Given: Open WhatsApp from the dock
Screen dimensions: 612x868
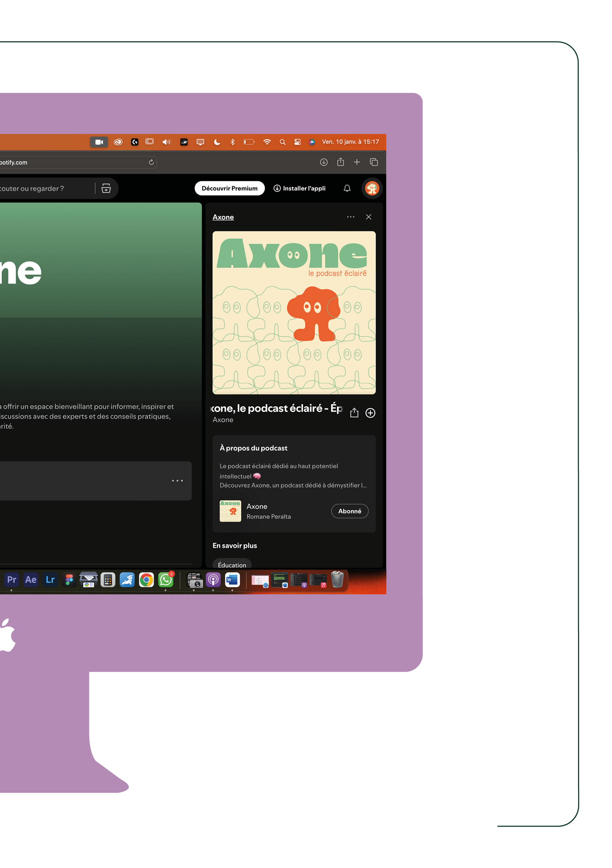Looking at the screenshot, I should (x=166, y=580).
